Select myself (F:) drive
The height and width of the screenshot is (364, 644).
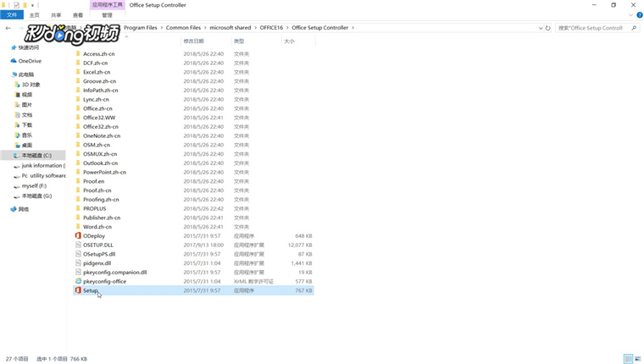coord(34,186)
